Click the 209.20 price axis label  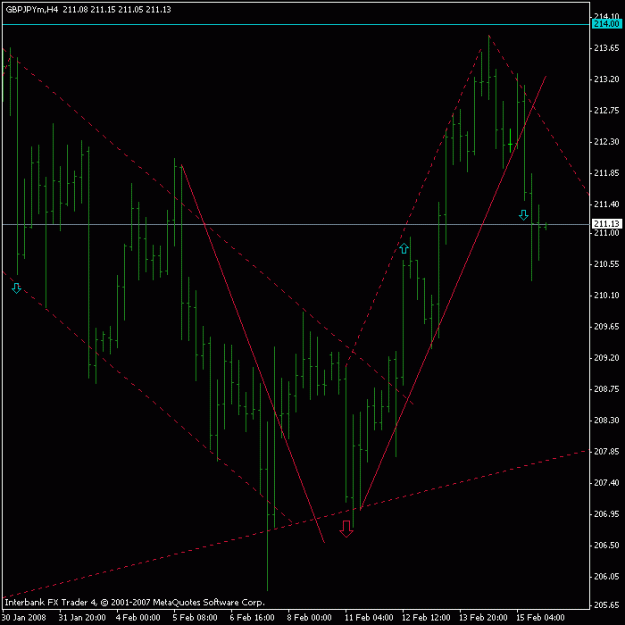606,358
